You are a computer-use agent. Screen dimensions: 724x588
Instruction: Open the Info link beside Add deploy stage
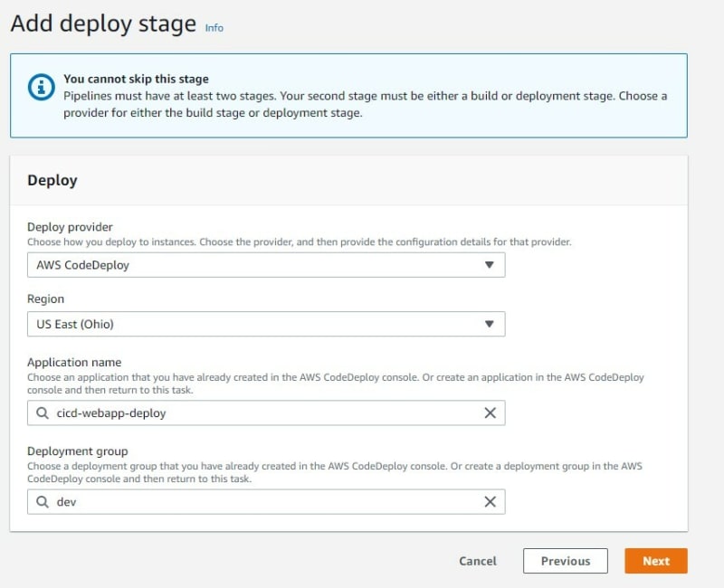(214, 28)
